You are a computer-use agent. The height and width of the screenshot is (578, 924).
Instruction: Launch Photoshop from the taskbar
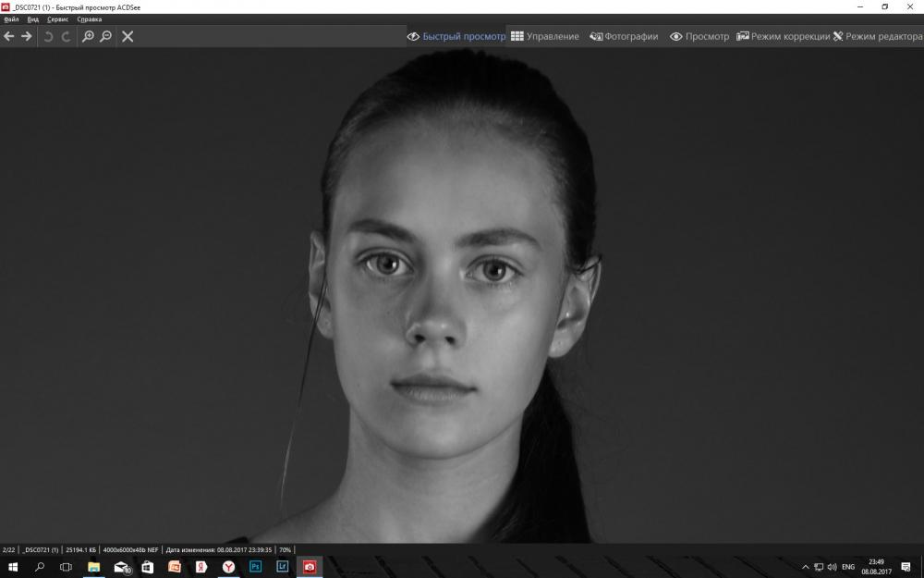[255, 568]
